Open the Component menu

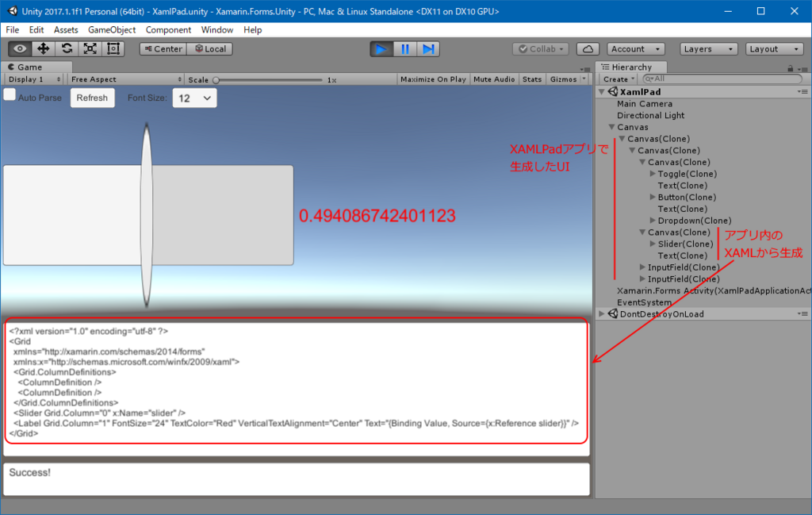(168, 30)
